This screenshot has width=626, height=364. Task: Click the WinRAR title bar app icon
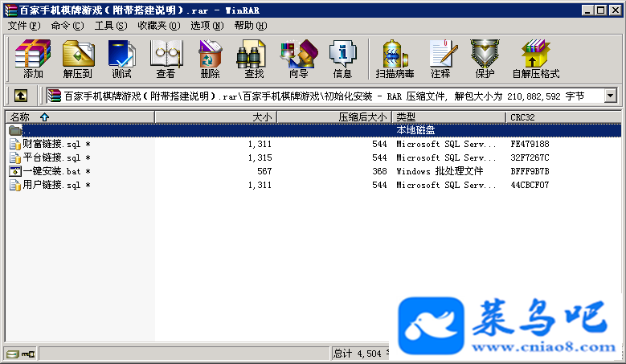(x=10, y=10)
